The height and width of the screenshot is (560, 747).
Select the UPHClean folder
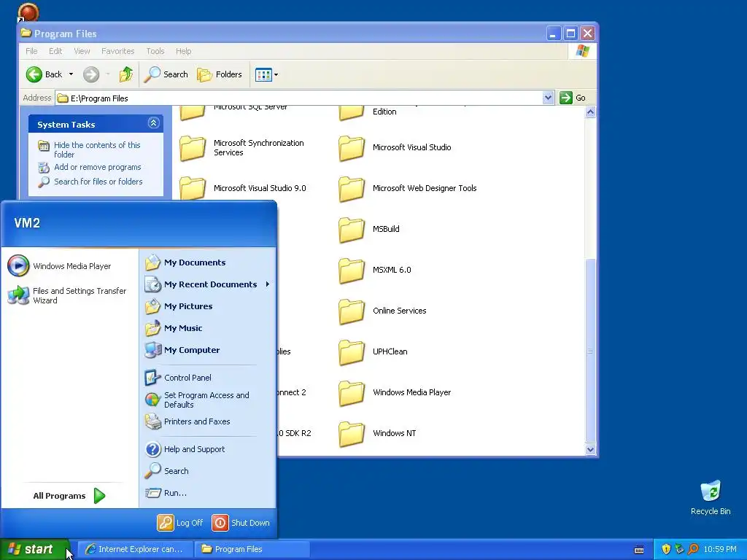[373, 352]
